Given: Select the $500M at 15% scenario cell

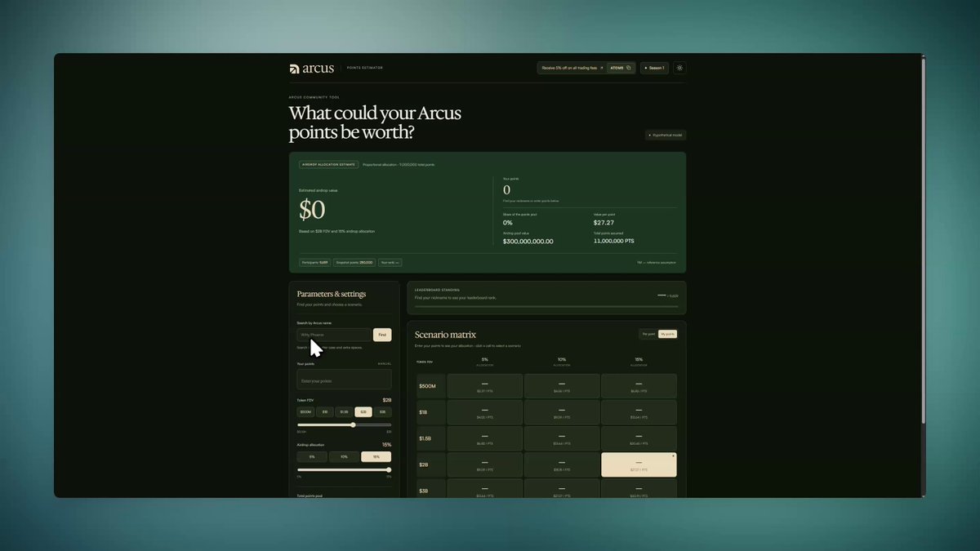Looking at the screenshot, I should [x=639, y=386].
